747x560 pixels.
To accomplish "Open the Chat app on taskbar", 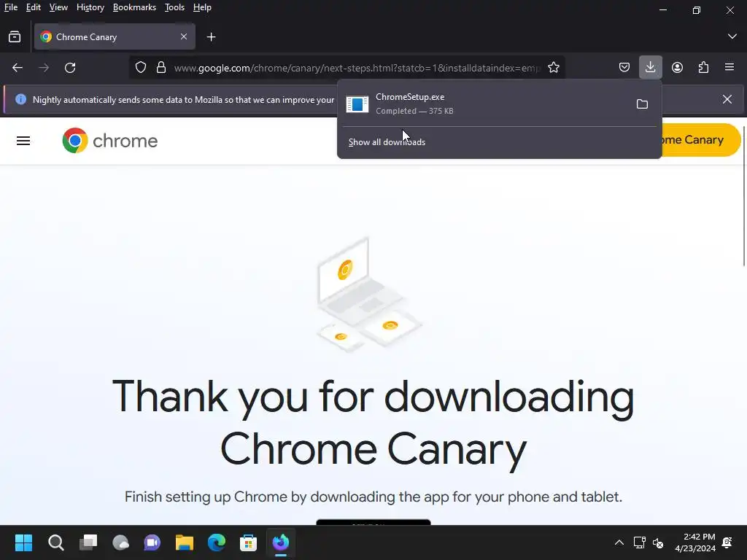I will point(152,542).
